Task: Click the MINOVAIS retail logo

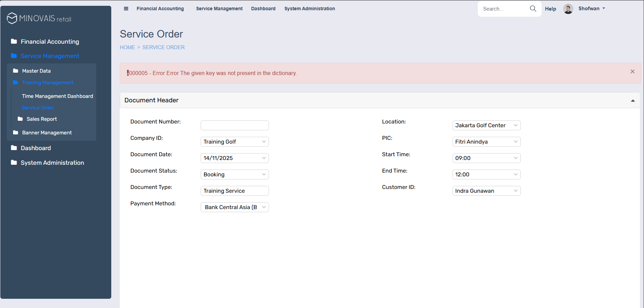Action: pos(39,18)
